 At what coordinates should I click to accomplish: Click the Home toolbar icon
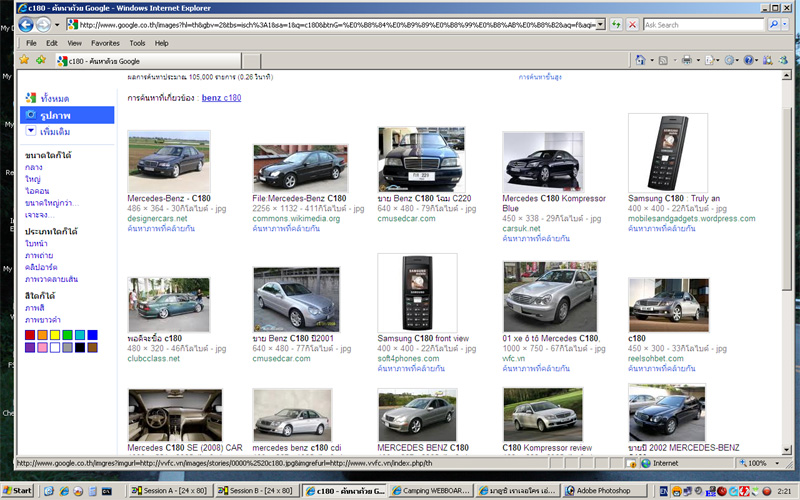coord(640,61)
